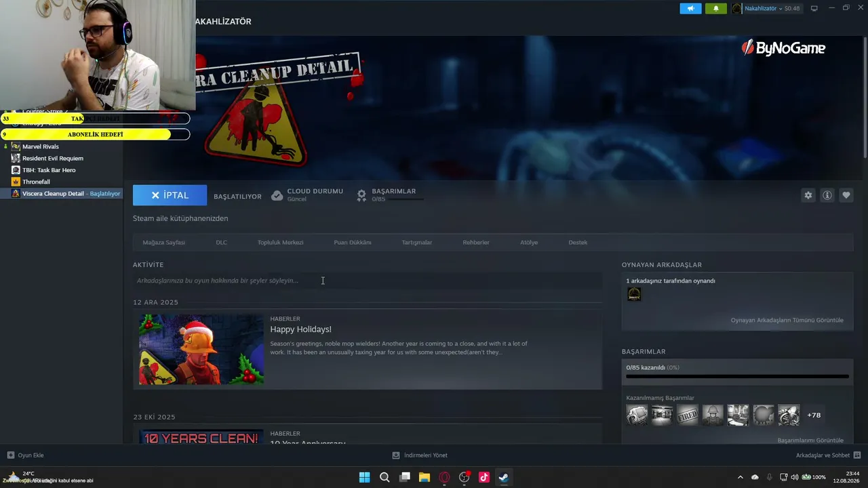The height and width of the screenshot is (488, 868).
Task: Click the "Steam aile kütüphanenizden" text
Action: coord(180,218)
